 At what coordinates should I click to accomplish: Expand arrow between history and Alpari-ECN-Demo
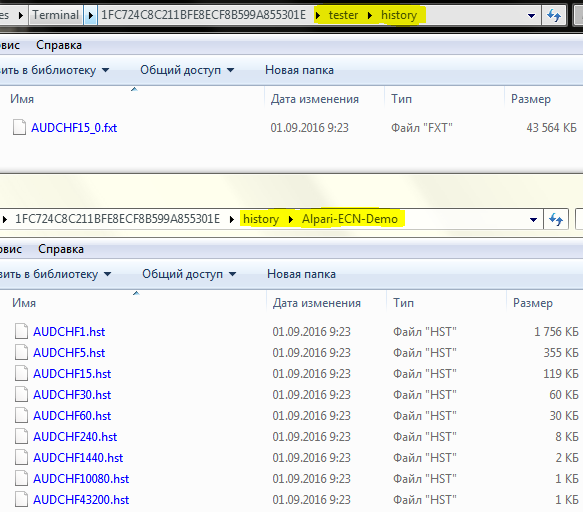click(x=291, y=219)
